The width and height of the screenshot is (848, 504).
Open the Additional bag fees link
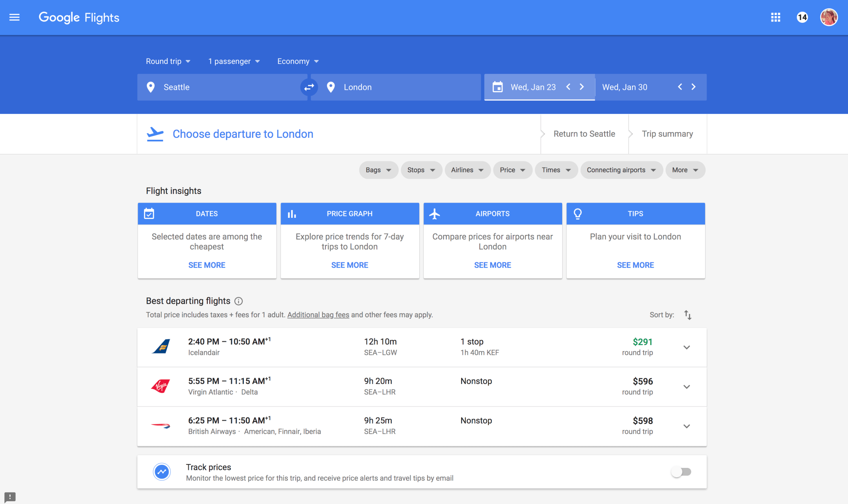click(x=318, y=315)
